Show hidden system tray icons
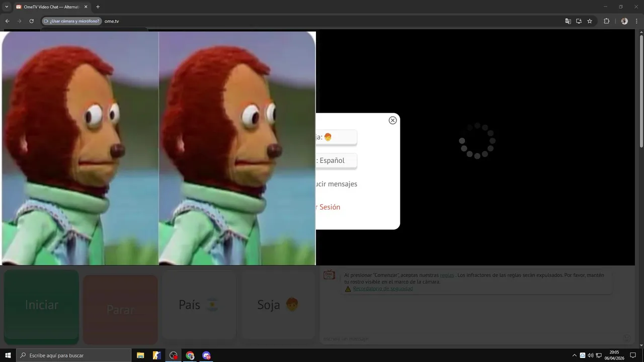The height and width of the screenshot is (362, 644). [575, 355]
